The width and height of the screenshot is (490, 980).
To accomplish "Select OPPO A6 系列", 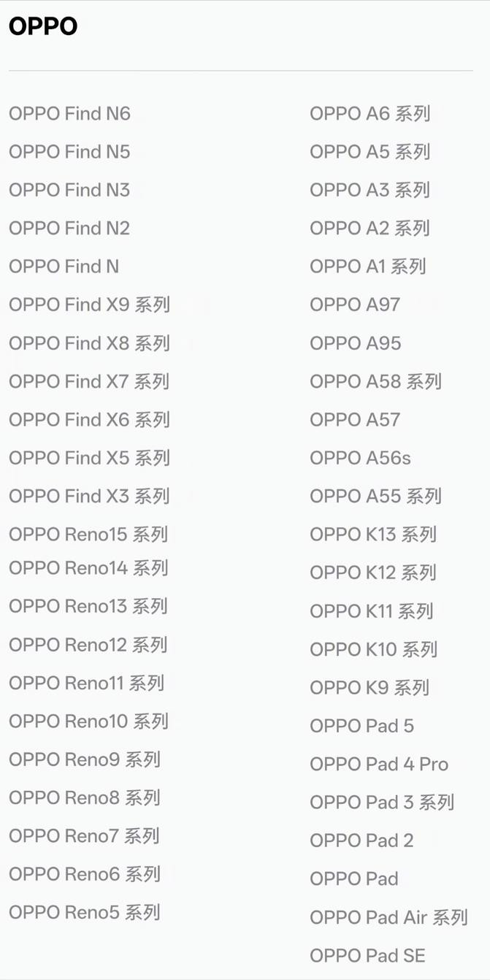I will (370, 114).
